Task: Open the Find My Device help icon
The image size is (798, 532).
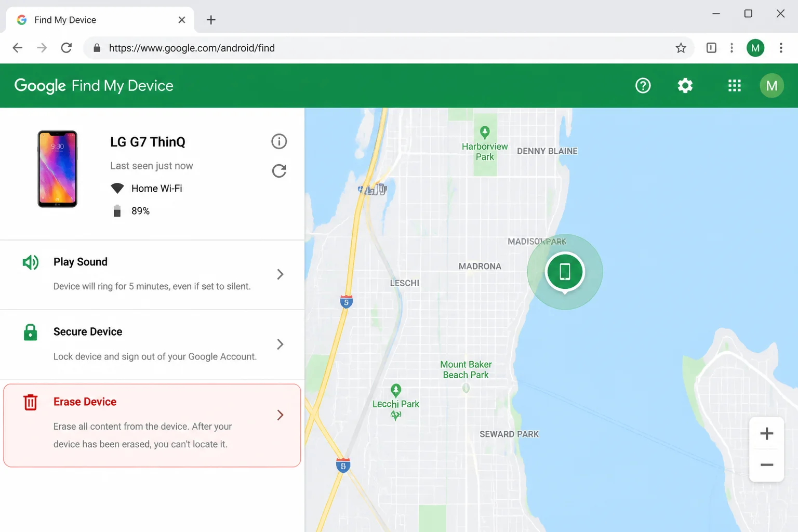Action: (643, 86)
